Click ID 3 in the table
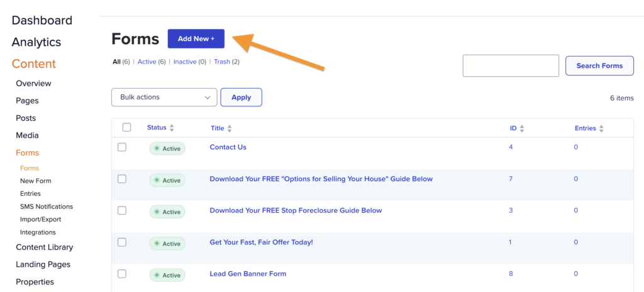 pyautogui.click(x=511, y=210)
